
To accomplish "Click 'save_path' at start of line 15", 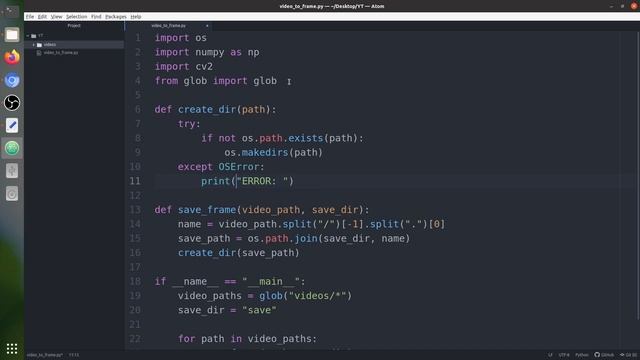I will [204, 238].
